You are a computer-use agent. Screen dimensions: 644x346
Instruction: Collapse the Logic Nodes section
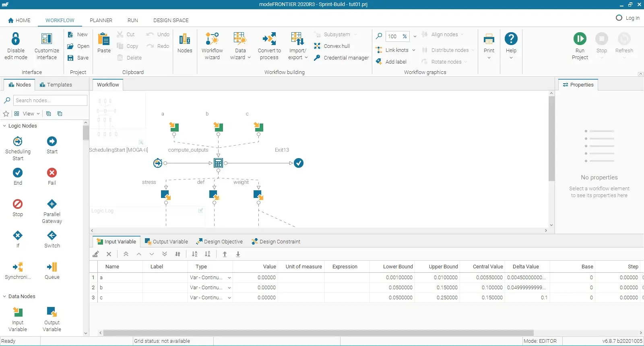[4, 126]
